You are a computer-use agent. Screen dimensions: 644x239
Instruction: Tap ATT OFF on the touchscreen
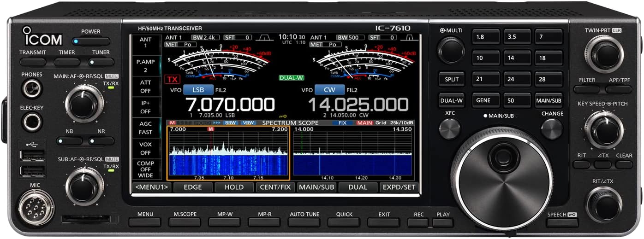pos(145,87)
